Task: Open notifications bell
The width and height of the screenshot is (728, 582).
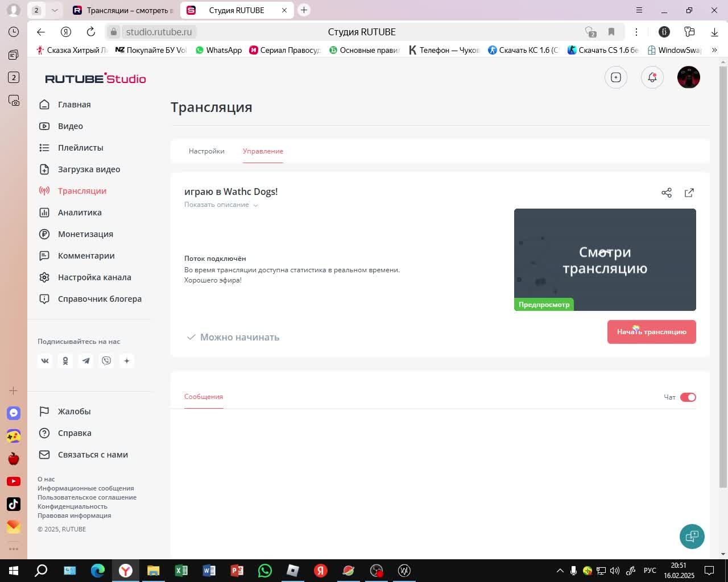Action: [652, 77]
